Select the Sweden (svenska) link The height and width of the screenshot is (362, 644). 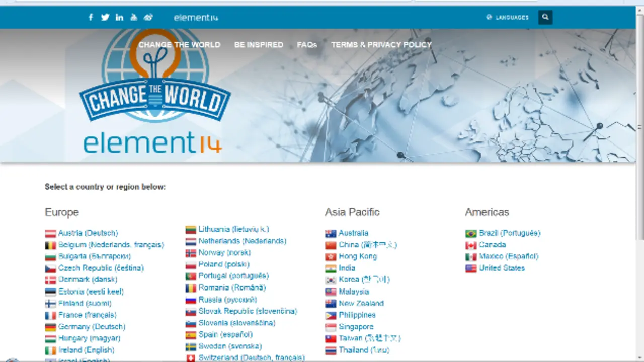[230, 346]
